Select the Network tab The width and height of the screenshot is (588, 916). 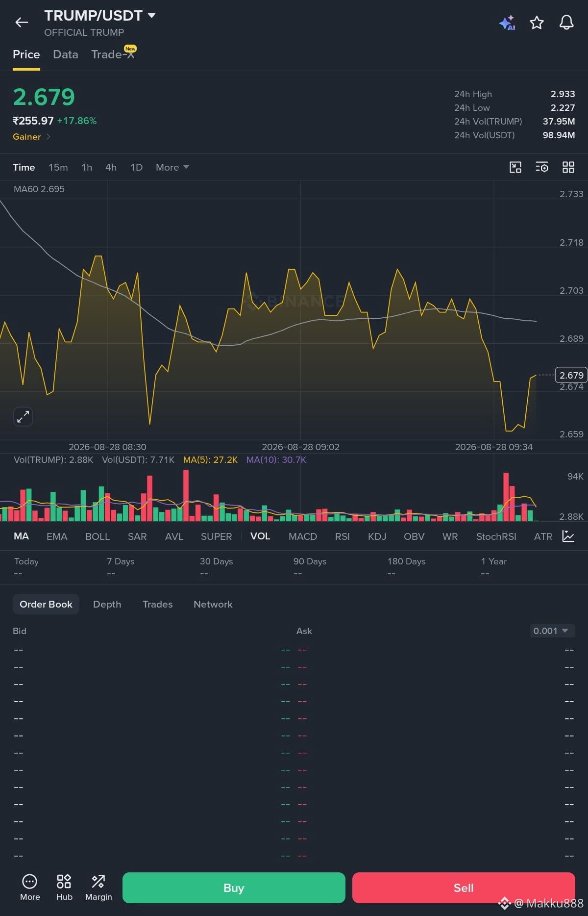coord(213,604)
